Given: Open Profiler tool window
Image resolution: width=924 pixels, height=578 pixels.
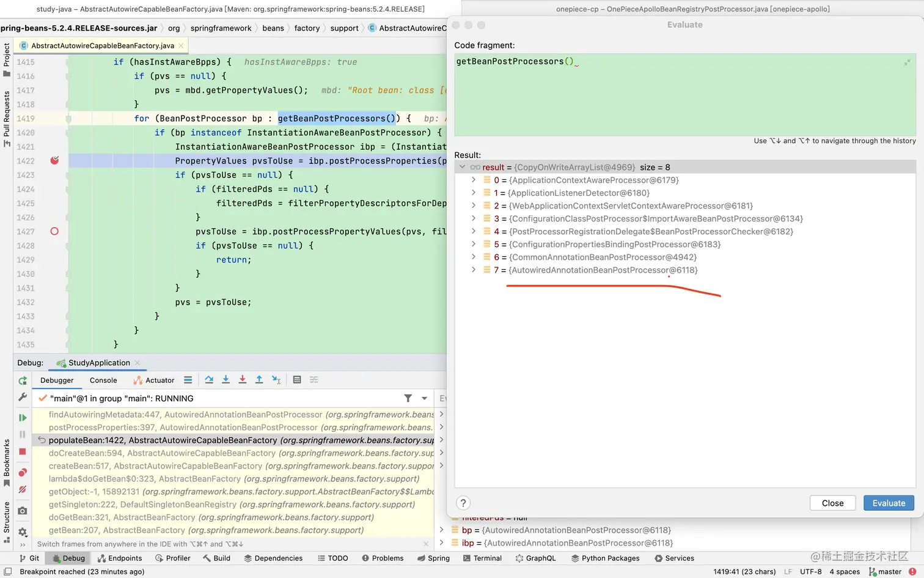Looking at the screenshot, I should [x=172, y=558].
